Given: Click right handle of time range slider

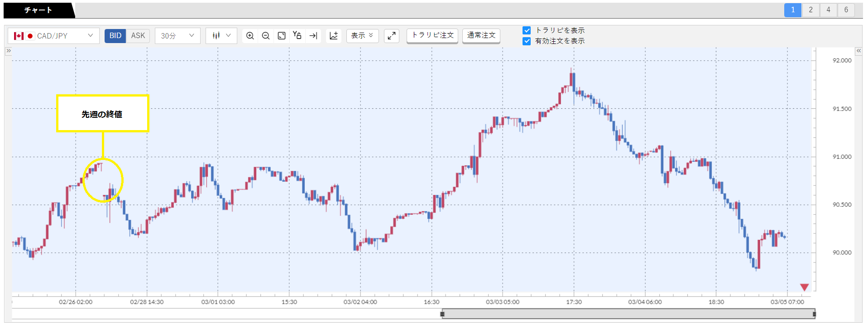Looking at the screenshot, I should [815, 314].
